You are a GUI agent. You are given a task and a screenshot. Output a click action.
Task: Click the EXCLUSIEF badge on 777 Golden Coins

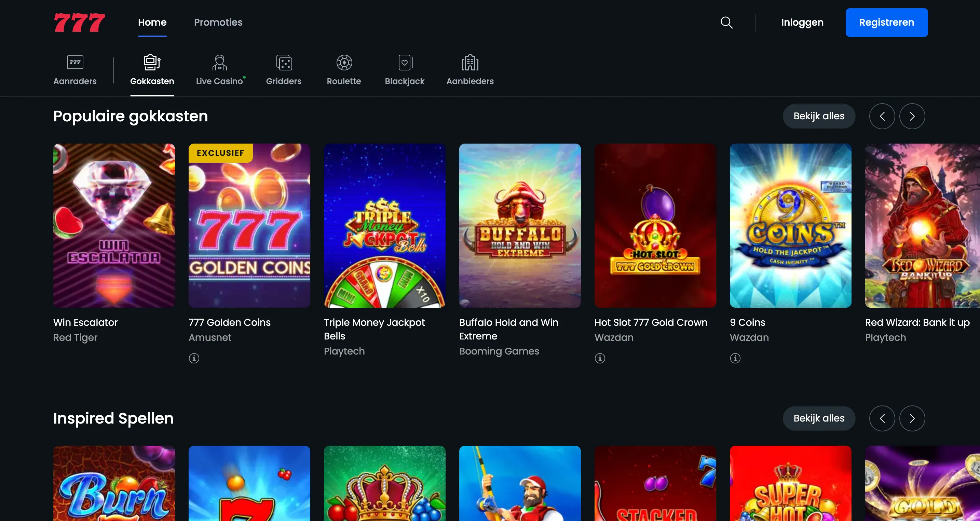click(x=221, y=153)
